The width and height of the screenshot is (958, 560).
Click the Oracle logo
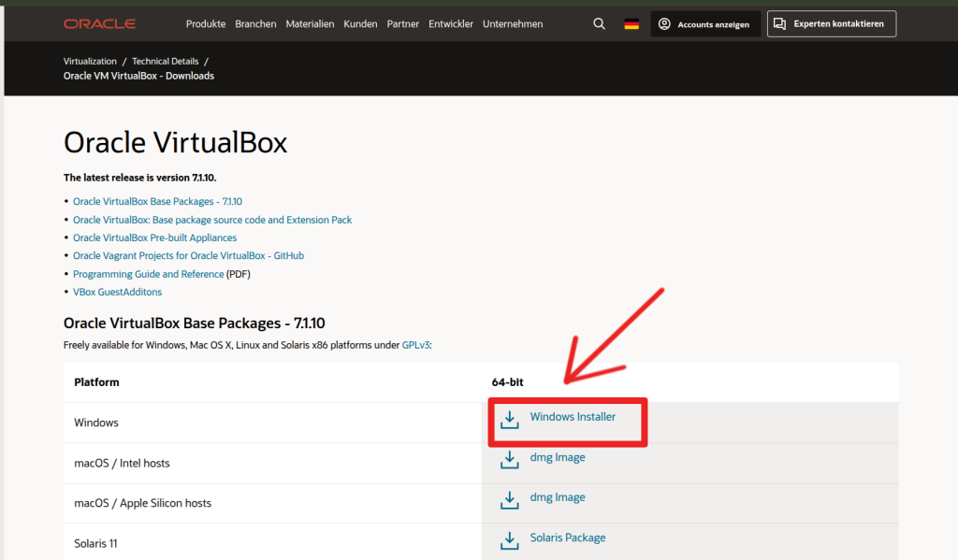click(x=99, y=23)
